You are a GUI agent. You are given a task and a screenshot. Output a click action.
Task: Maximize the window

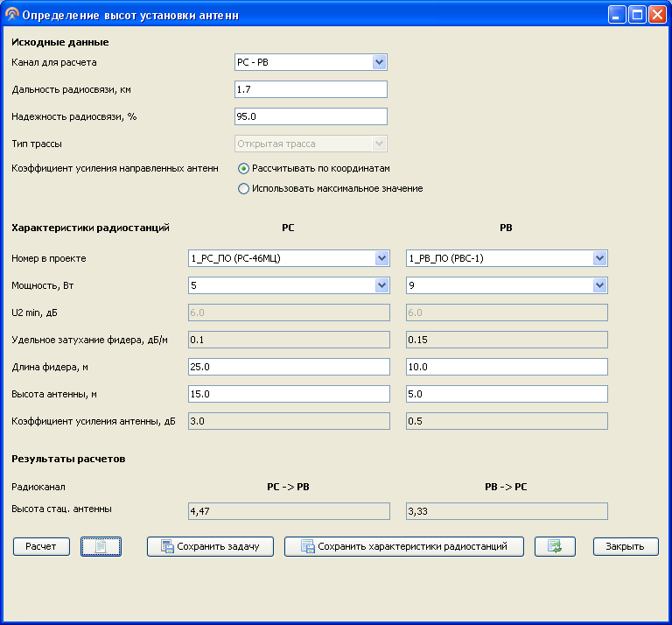tap(637, 15)
